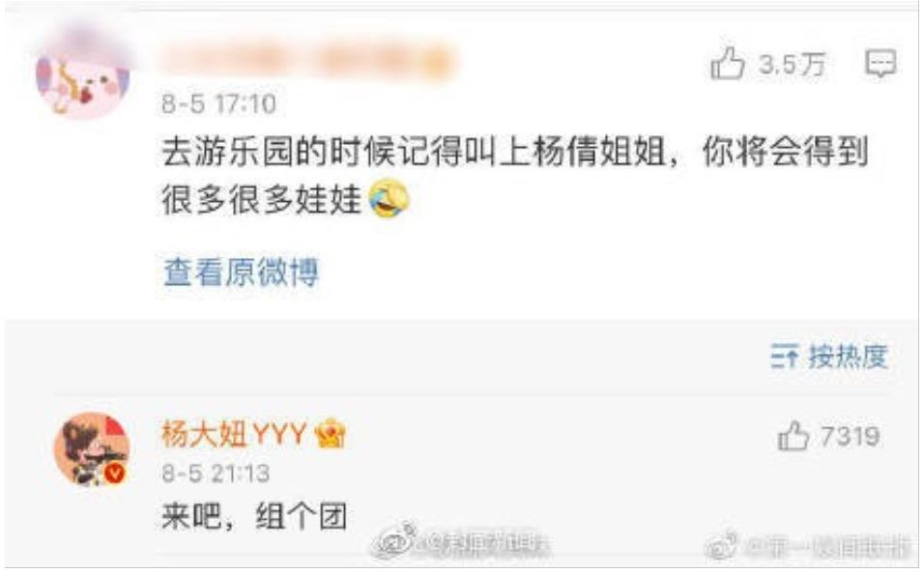This screenshot has height=573, width=924.
Task: Open 杨大妞YYY's profile avatar
Action: tap(92, 448)
